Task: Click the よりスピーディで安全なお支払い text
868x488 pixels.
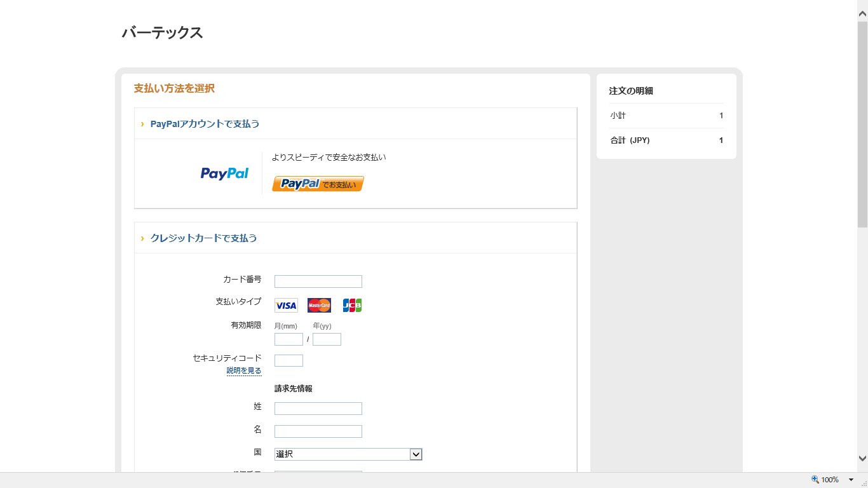Action: coord(329,158)
